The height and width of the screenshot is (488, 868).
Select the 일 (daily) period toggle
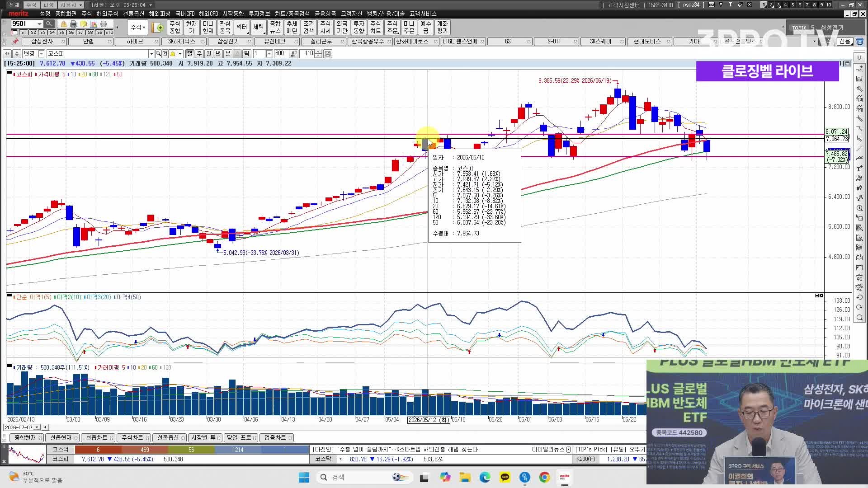[x=190, y=53]
